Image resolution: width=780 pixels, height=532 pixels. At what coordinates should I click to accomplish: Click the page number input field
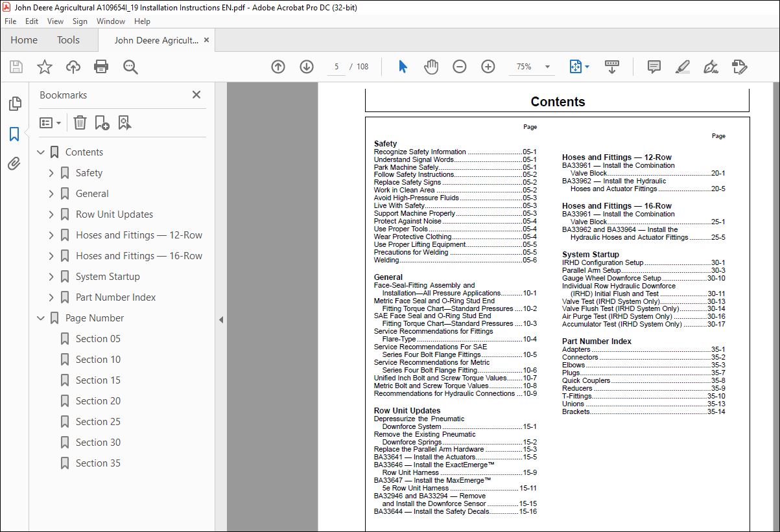coord(337,67)
